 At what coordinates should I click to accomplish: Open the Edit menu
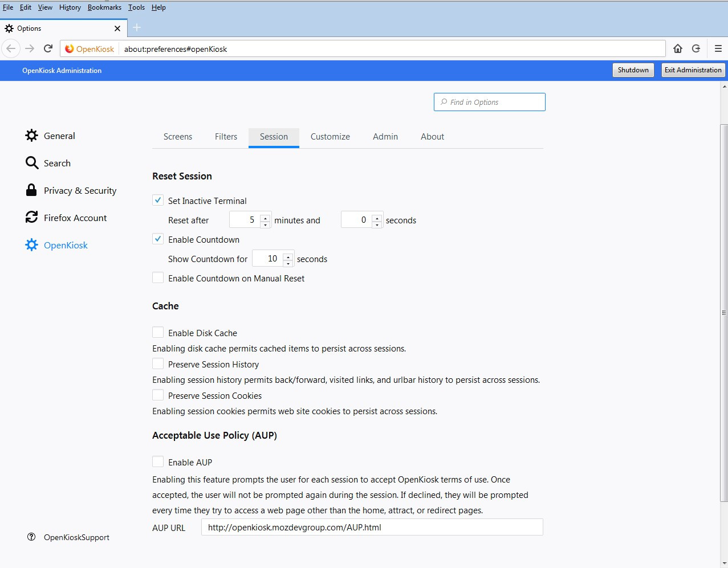click(26, 7)
